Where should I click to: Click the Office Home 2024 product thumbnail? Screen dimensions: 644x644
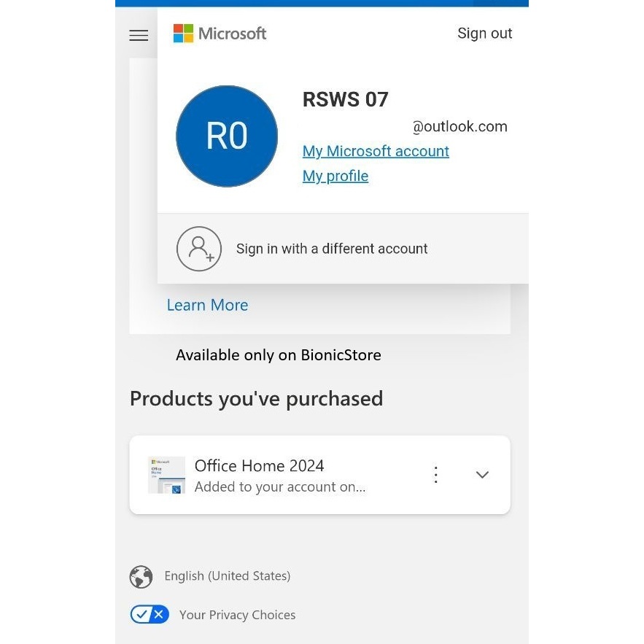point(166,475)
